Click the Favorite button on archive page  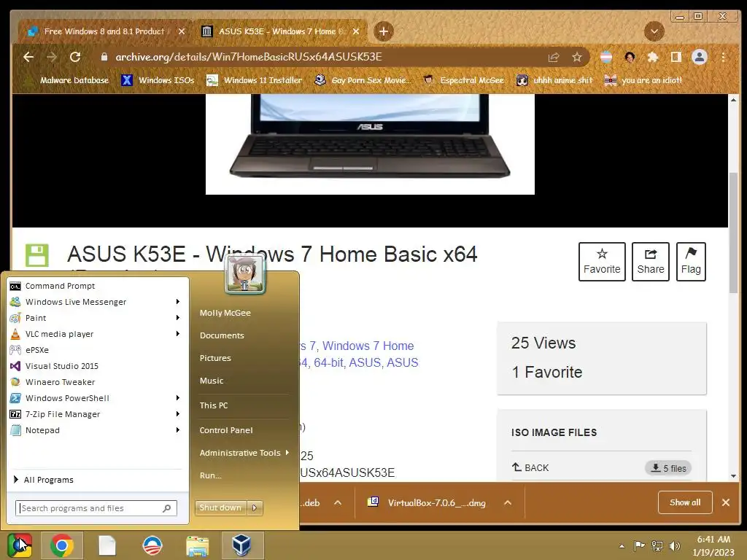(x=602, y=262)
